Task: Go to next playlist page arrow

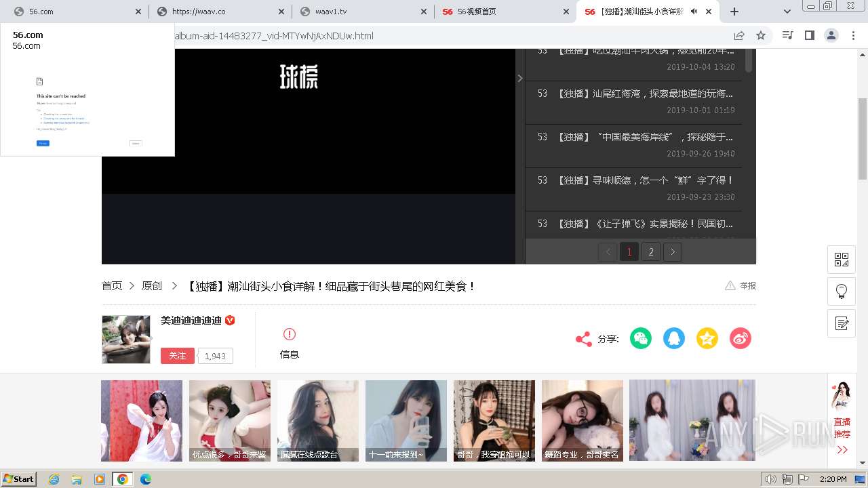Action: click(x=673, y=252)
